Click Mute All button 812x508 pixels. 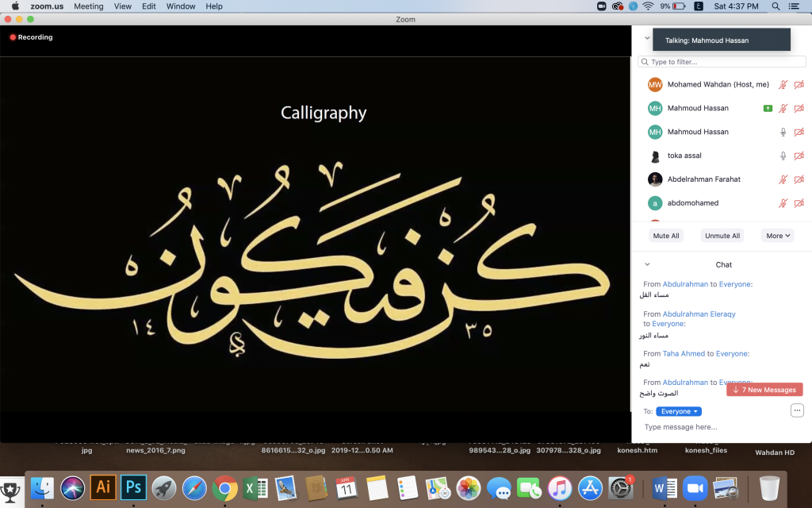[666, 236]
